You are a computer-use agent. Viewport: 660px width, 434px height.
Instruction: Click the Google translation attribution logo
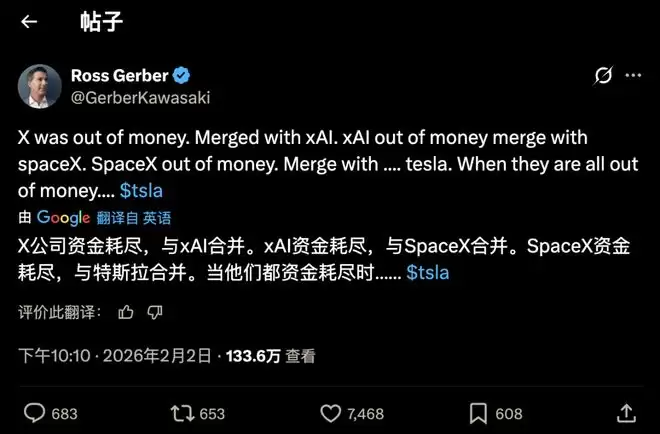coord(63,217)
